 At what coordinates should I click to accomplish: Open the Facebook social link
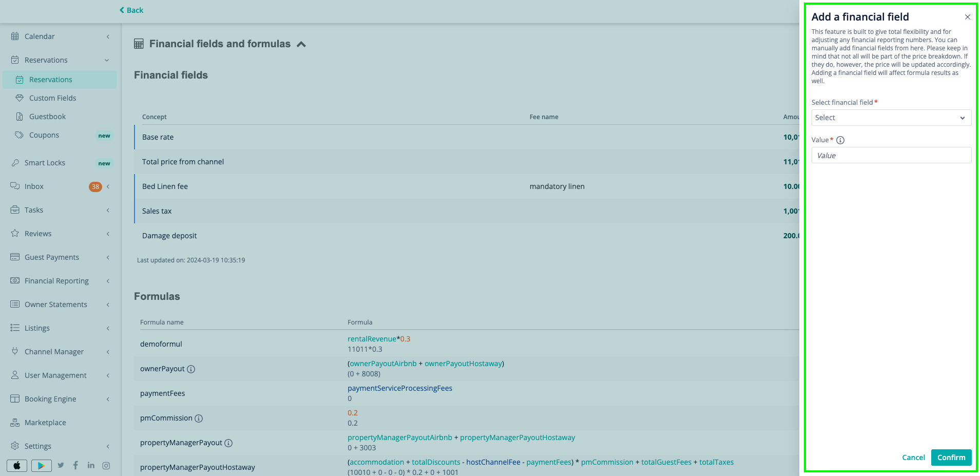point(76,466)
